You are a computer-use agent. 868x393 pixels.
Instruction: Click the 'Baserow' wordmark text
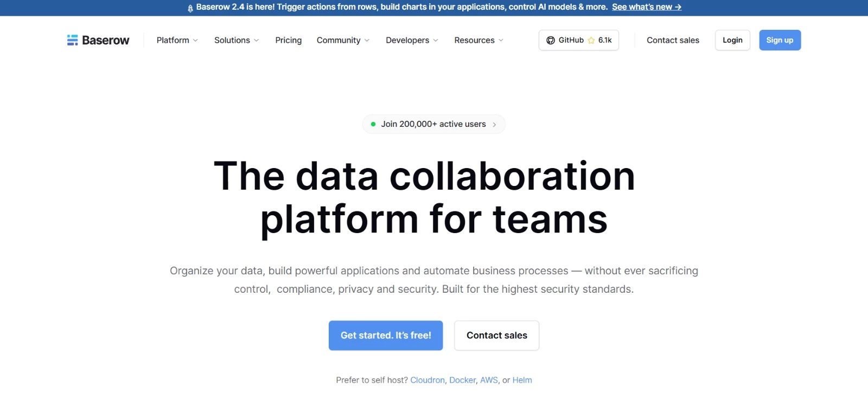[x=106, y=40]
